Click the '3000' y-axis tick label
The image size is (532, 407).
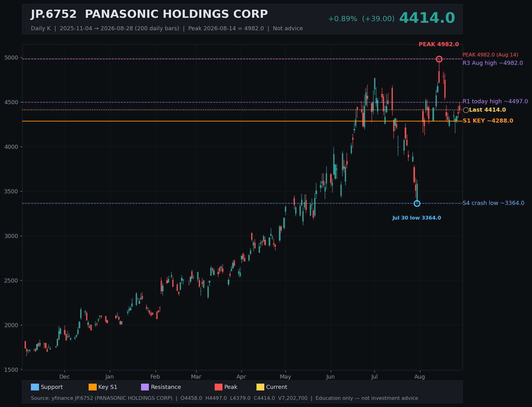[x=11, y=236]
